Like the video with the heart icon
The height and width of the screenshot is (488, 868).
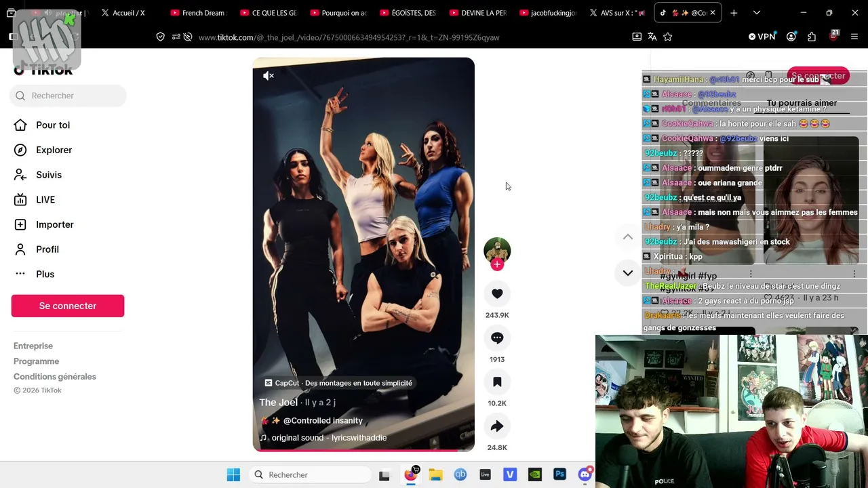point(497,293)
